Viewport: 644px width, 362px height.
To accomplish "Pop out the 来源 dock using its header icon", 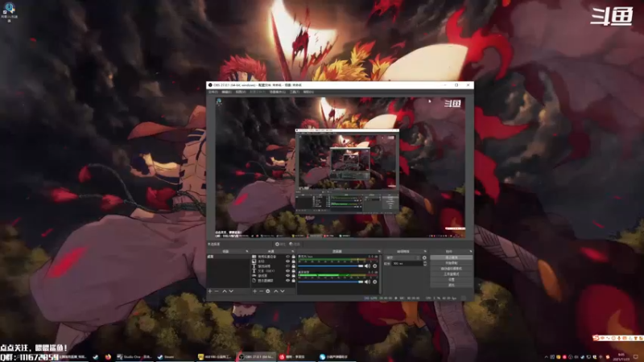I will pos(293,251).
